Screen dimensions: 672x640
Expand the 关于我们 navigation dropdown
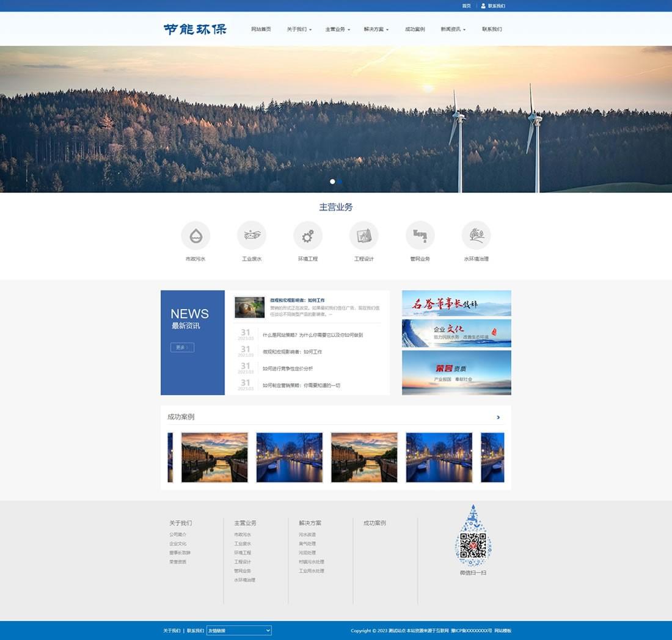click(299, 29)
